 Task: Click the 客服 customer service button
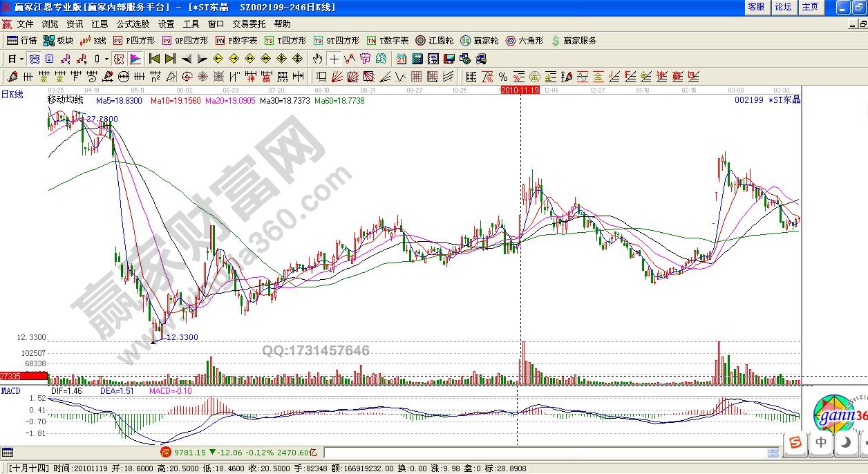pos(756,7)
